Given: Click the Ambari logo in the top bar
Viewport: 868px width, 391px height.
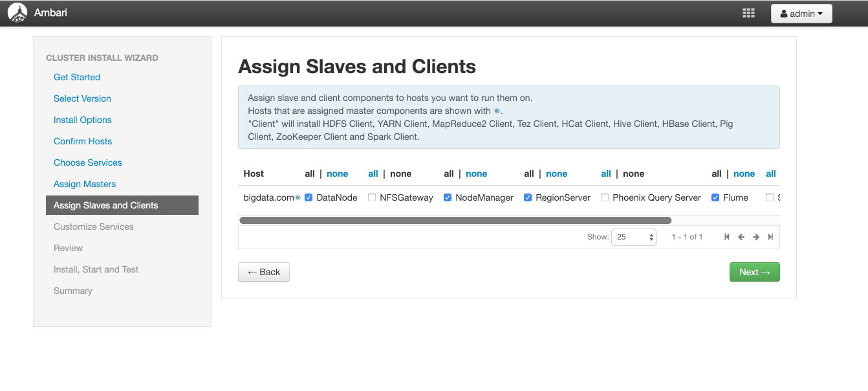Looking at the screenshot, I should 17,12.
